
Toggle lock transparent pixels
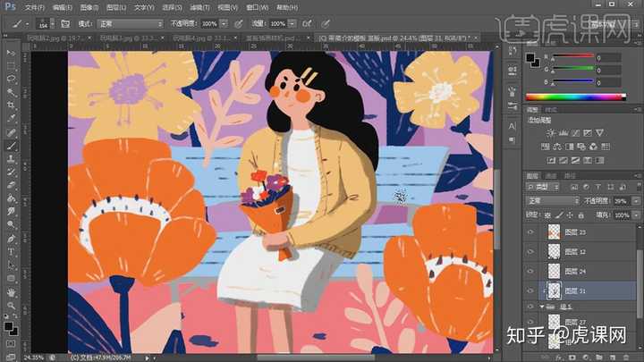(x=547, y=215)
